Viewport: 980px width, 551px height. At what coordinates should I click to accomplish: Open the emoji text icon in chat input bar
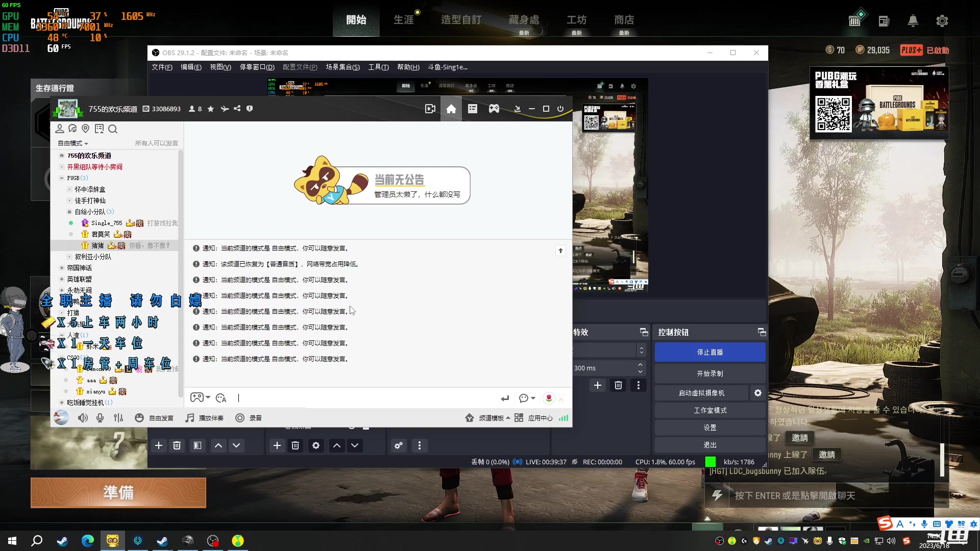pyautogui.click(x=221, y=398)
